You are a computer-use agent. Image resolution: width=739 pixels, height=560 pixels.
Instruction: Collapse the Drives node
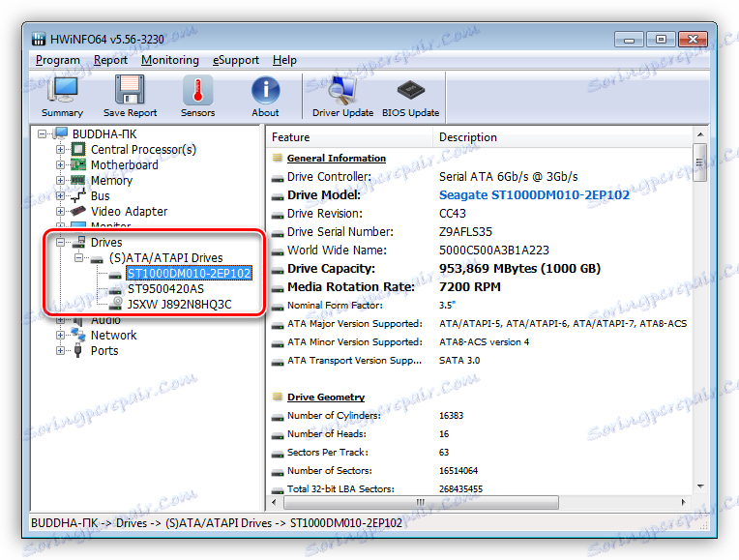pyautogui.click(x=60, y=242)
